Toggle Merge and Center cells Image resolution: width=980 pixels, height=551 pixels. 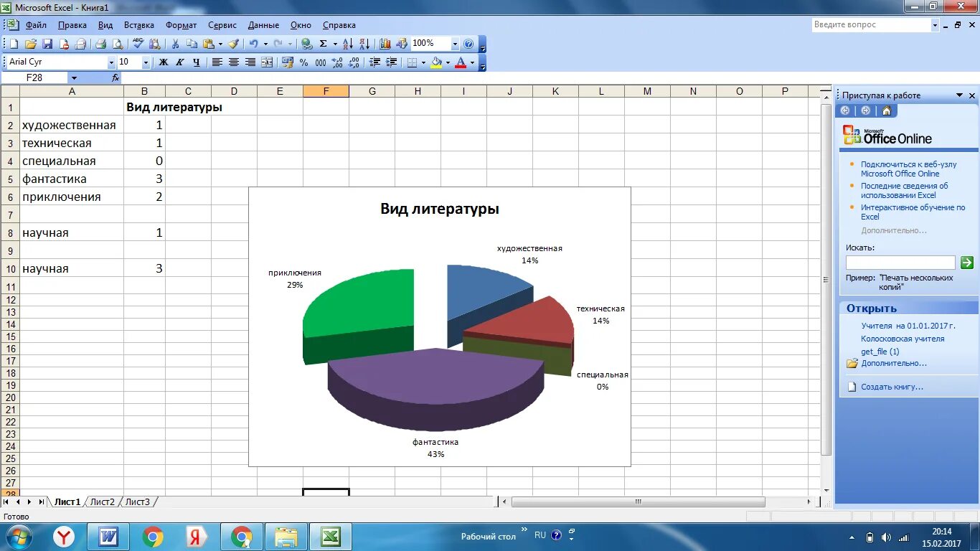(x=267, y=62)
